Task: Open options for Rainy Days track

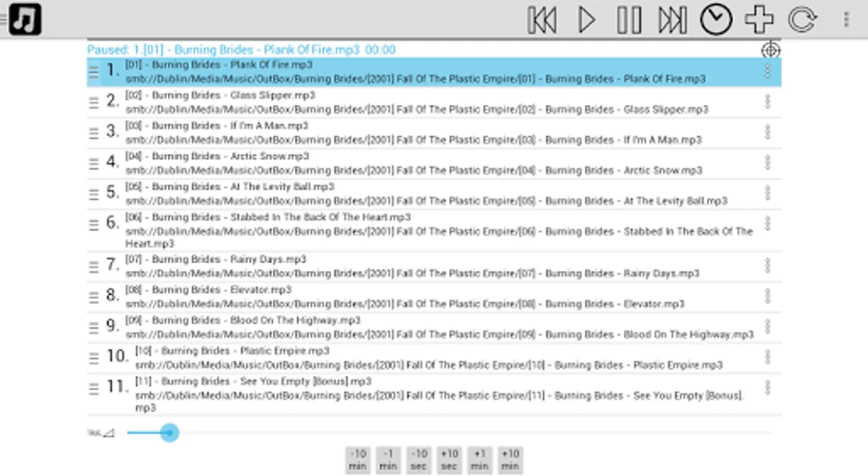Action: coord(767,266)
